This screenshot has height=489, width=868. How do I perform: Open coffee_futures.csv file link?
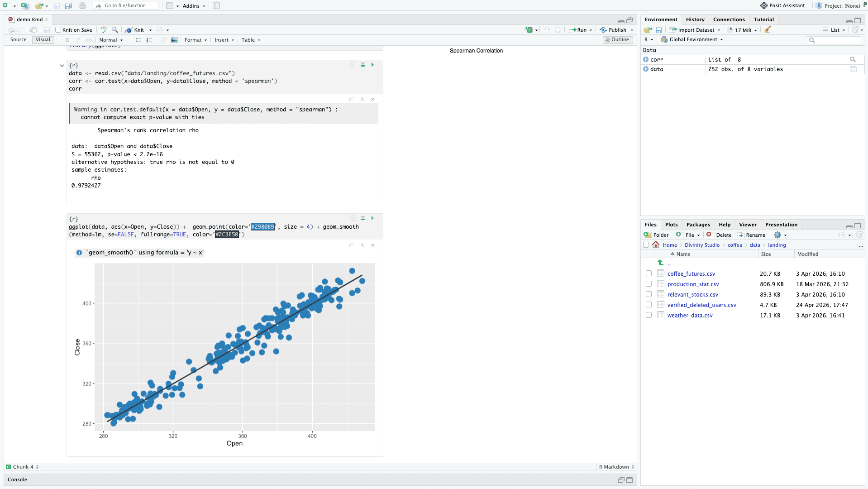coord(691,273)
